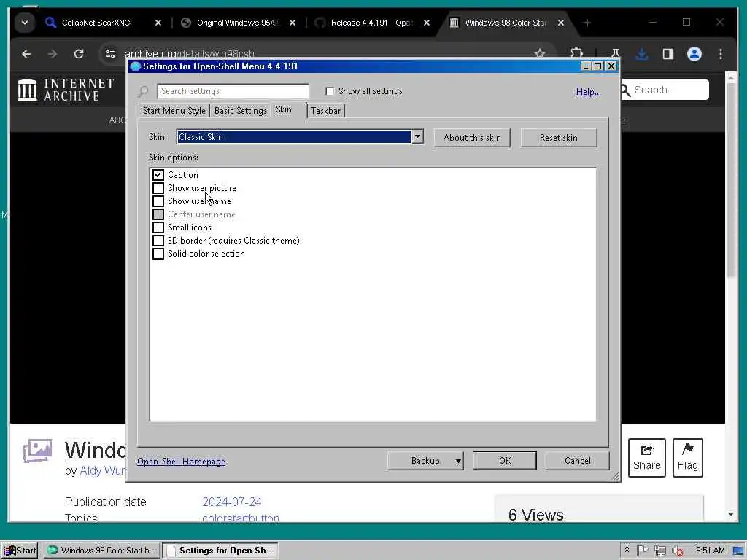This screenshot has width=747, height=560.
Task: Open site information icon in address bar
Action: (110, 54)
